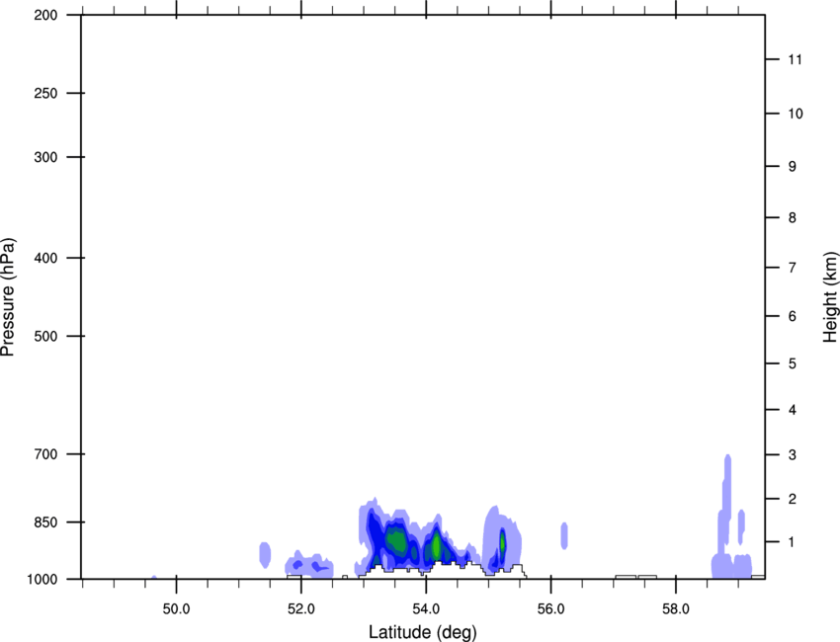Viewport: 840px width, 642px height.
Task: Click the small light-blue blob near 56.2 latitude
Action: 564,535
